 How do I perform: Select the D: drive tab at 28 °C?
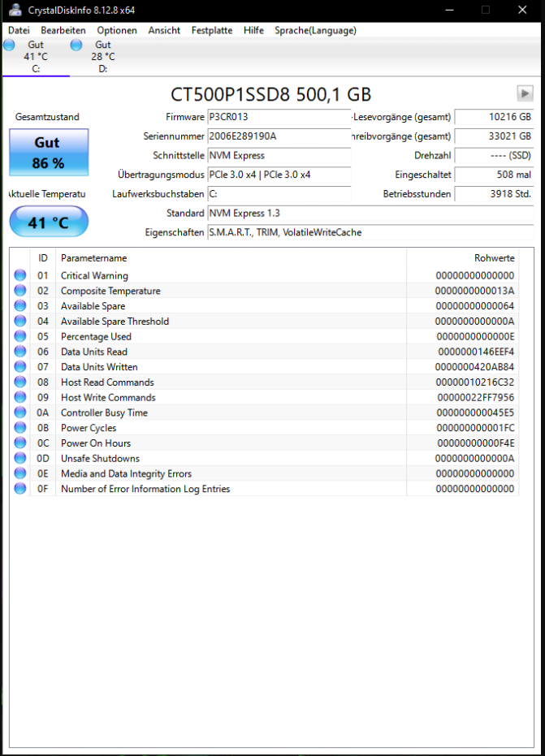click(103, 57)
